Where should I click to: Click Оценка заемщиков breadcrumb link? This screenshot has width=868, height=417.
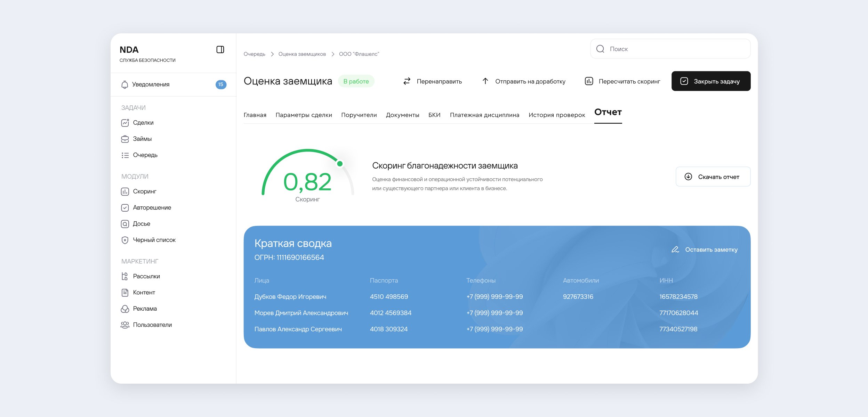tap(302, 54)
